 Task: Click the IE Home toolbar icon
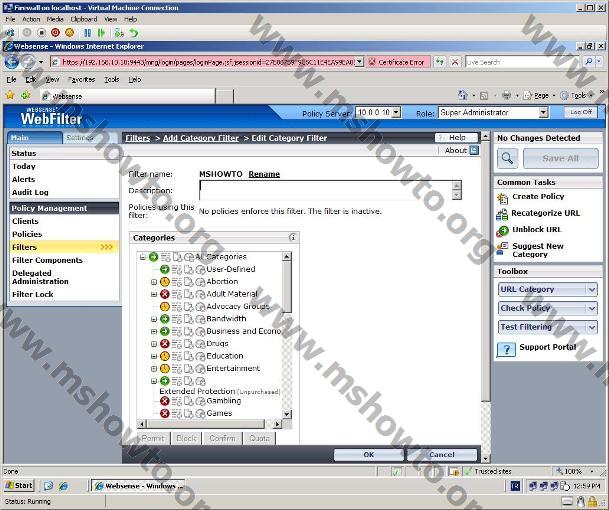click(463, 95)
